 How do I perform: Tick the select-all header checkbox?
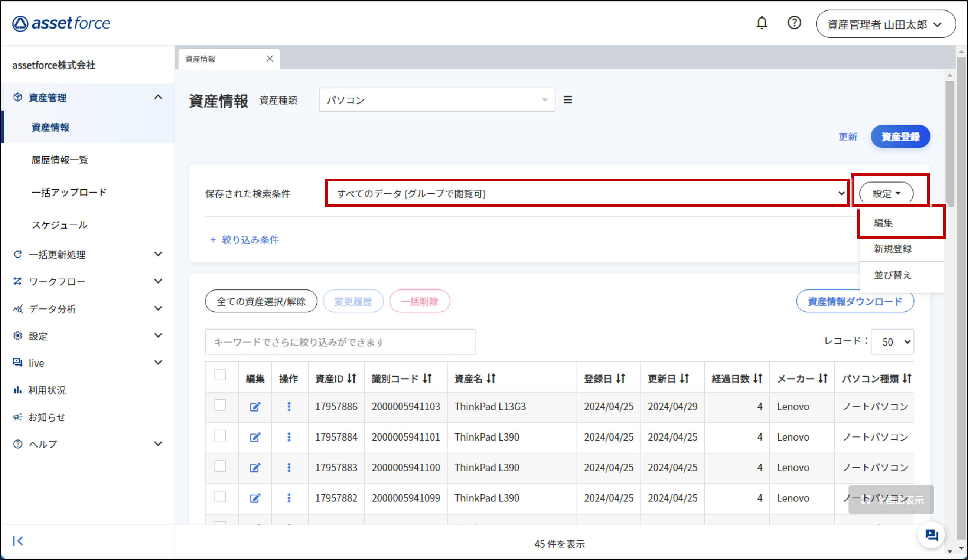[x=220, y=374]
